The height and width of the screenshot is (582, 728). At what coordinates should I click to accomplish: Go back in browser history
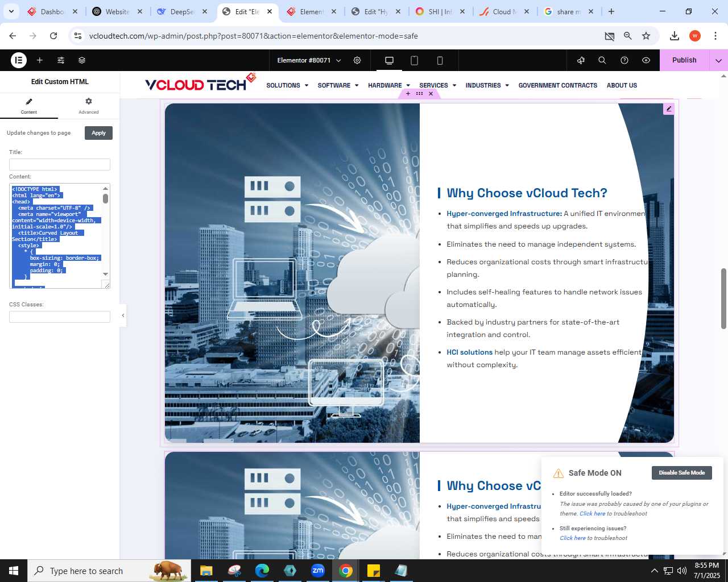click(13, 36)
